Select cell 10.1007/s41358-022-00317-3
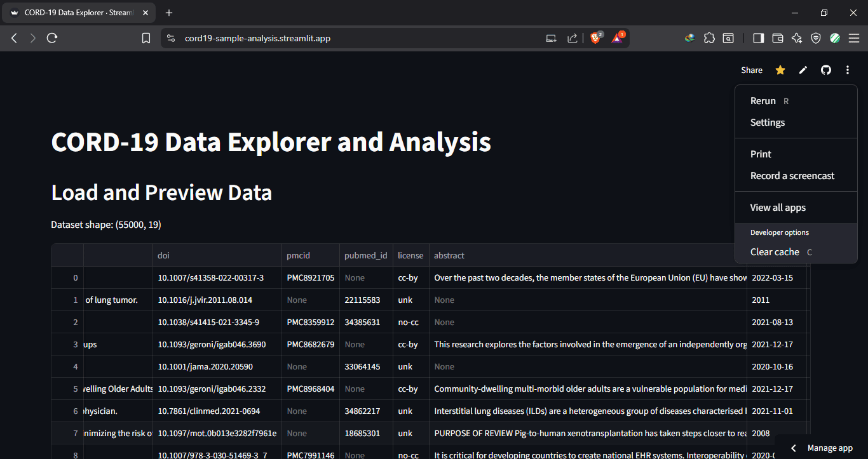Image resolution: width=868 pixels, height=459 pixels. coord(217,278)
